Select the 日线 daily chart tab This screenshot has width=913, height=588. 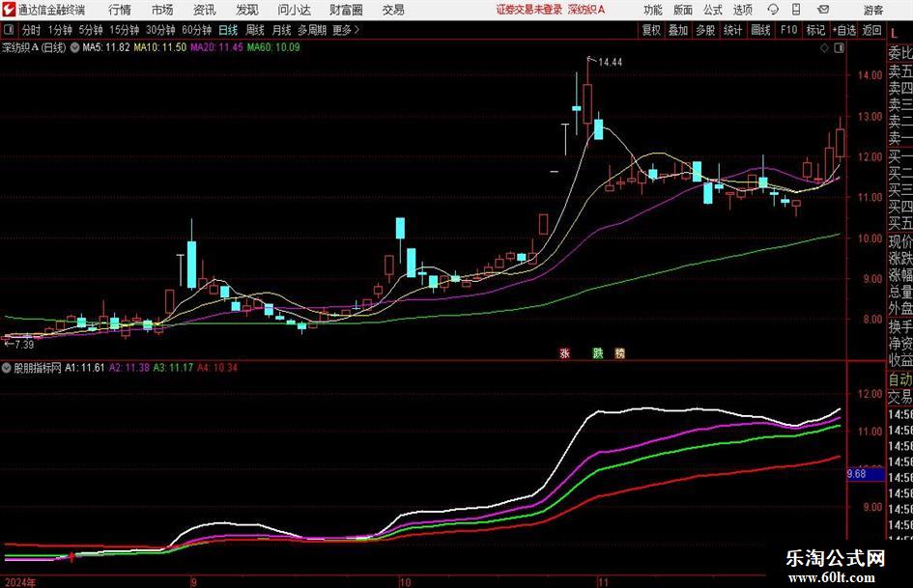(x=228, y=30)
